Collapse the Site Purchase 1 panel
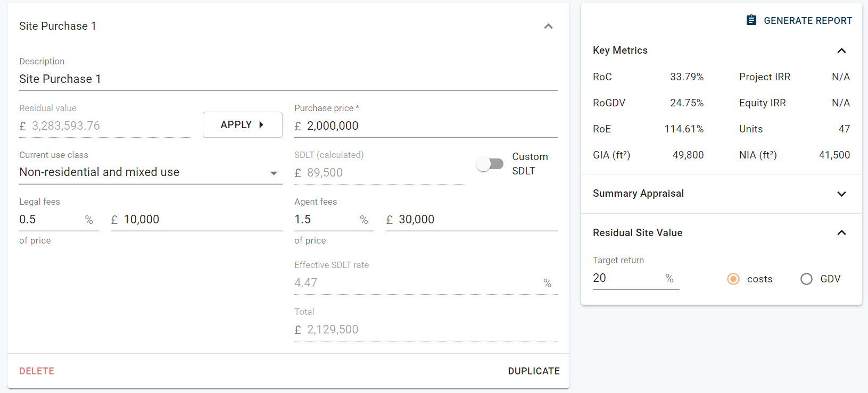This screenshot has height=393, width=868. click(x=548, y=26)
